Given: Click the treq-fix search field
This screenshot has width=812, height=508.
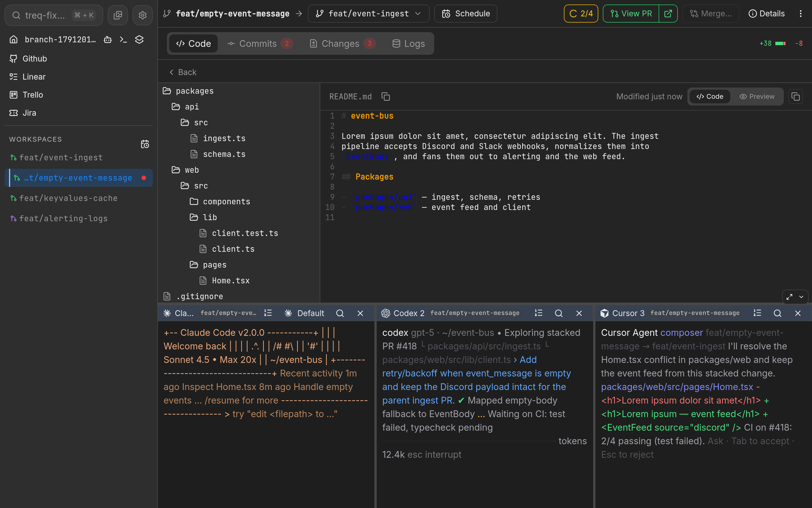Looking at the screenshot, I should coord(54,15).
